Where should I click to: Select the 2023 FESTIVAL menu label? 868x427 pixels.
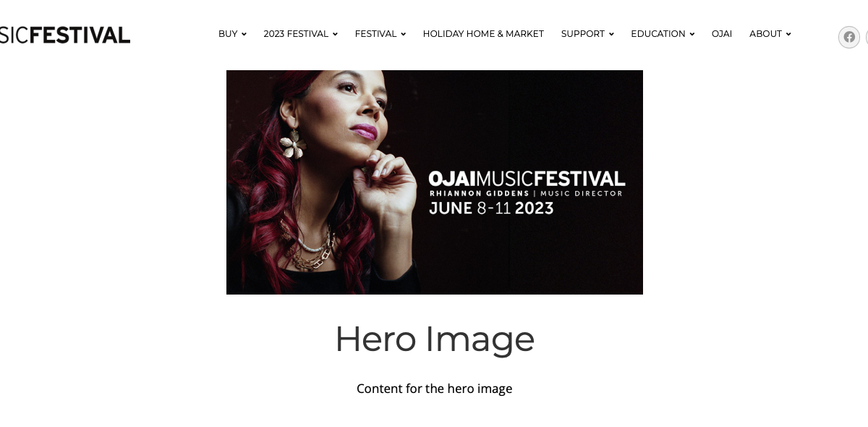pos(296,34)
